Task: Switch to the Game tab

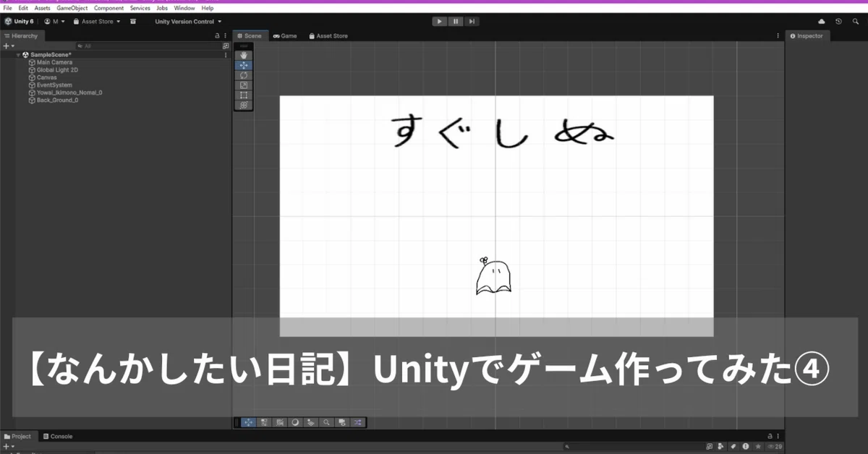Action: tap(285, 35)
